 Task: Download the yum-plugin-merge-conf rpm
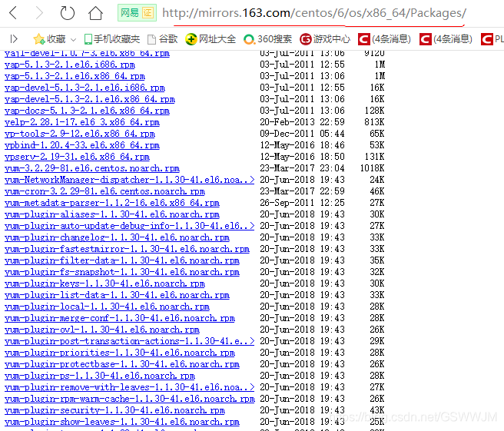point(120,318)
